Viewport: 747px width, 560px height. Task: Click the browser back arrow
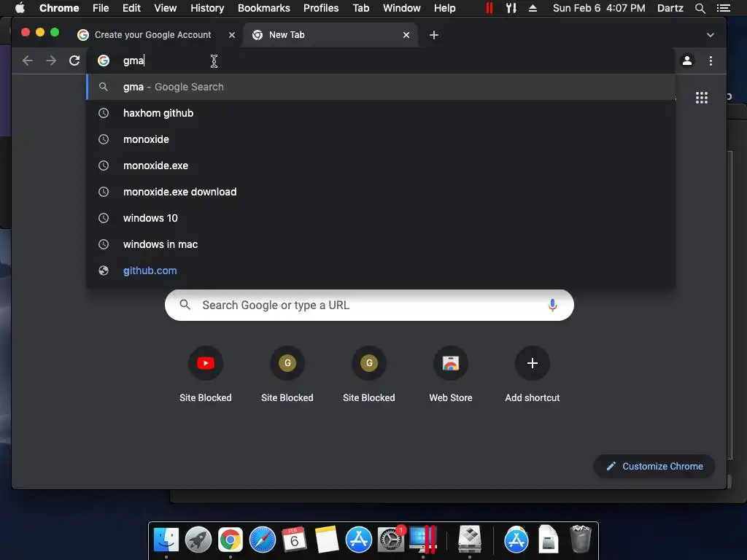27,61
